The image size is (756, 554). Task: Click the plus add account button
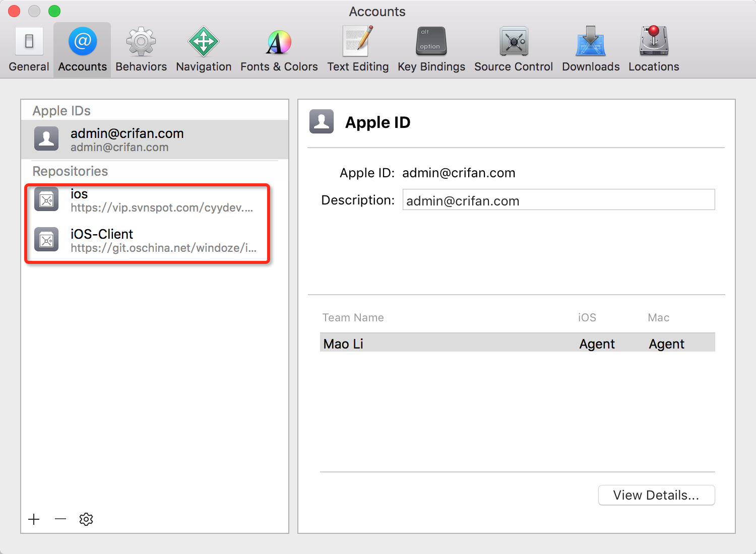tap(34, 519)
